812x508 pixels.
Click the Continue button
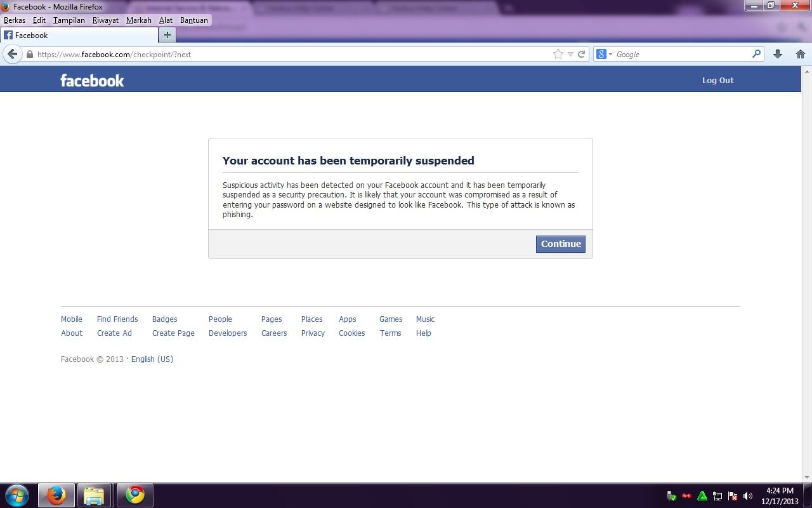(x=561, y=244)
